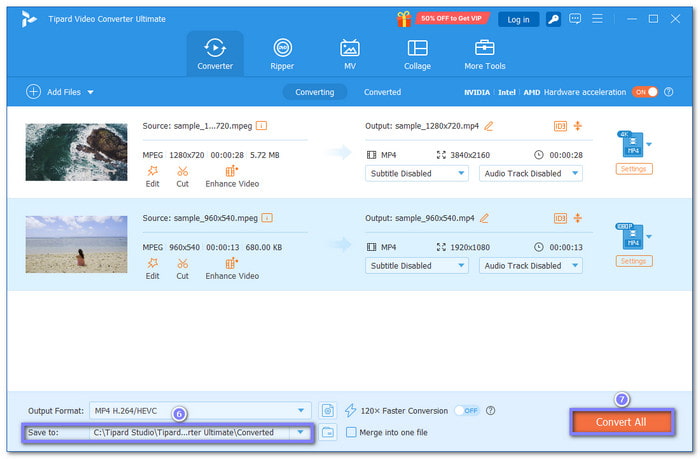
Task: Open Audio Track Disabled dropdown for sample_1280x720
Action: pos(531,173)
